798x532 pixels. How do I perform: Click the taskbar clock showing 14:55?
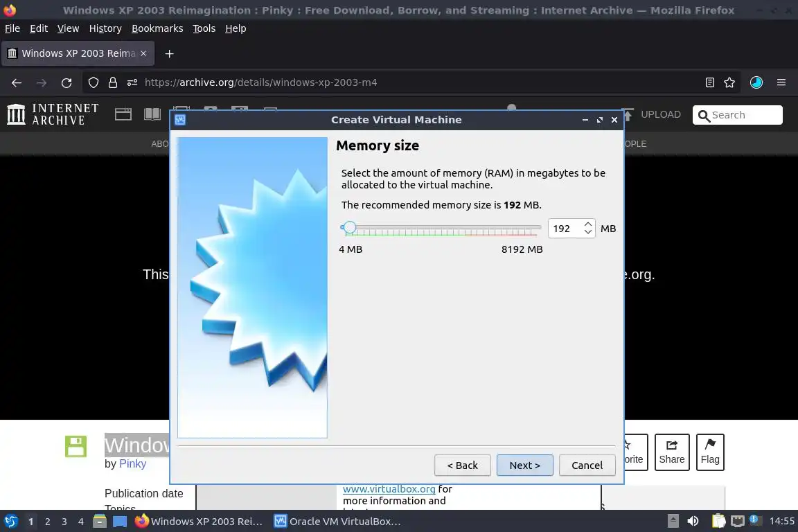pyautogui.click(x=781, y=521)
